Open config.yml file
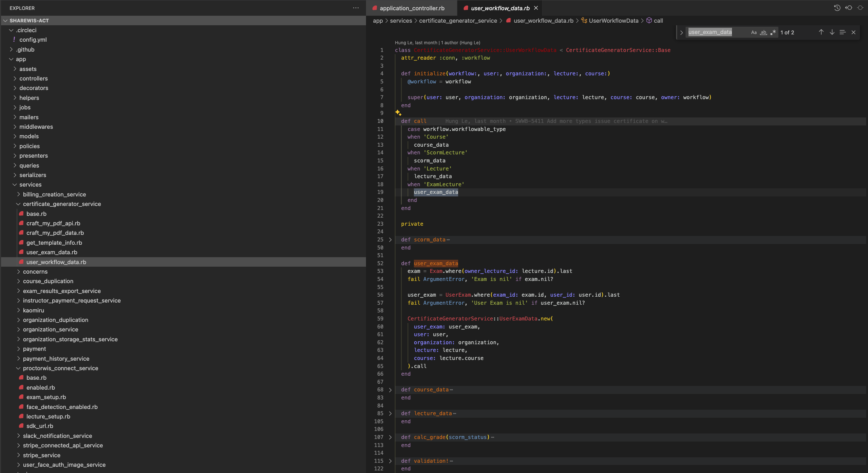 [x=184, y=40]
